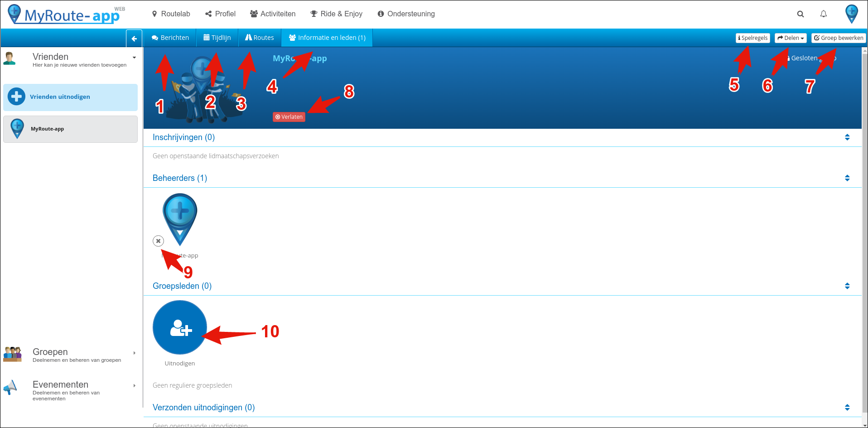This screenshot has width=868, height=428.
Task: Select Informatie en leden tab
Action: tap(327, 38)
